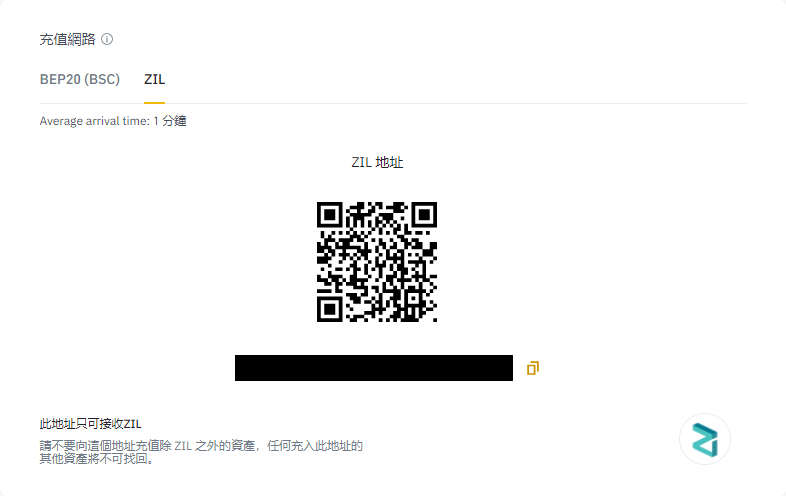Select the blacked-out ZIL address field

coord(374,368)
